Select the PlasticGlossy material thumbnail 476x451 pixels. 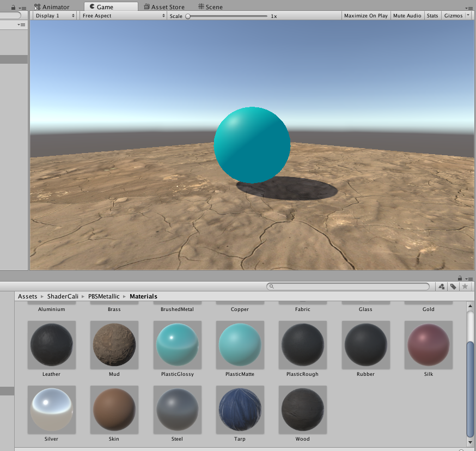click(x=176, y=344)
